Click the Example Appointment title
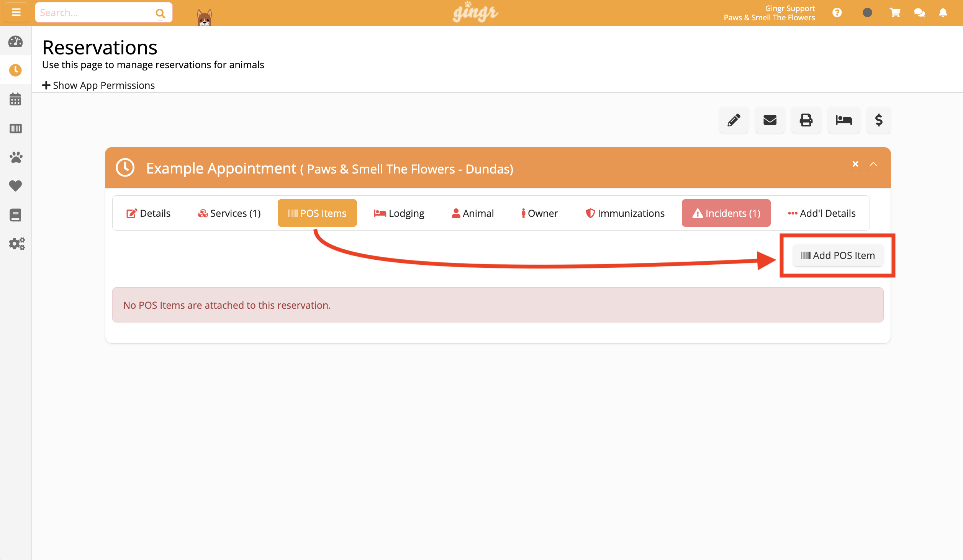Screen dimensions: 963x560 [x=221, y=168]
